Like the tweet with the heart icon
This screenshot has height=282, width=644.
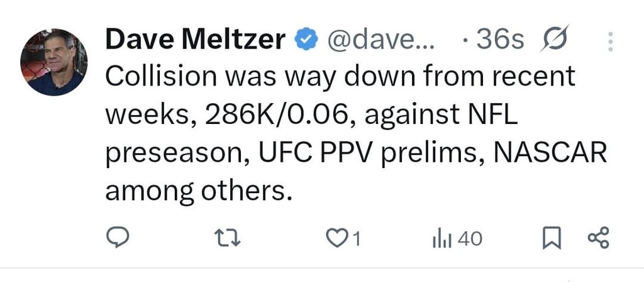[x=336, y=239]
